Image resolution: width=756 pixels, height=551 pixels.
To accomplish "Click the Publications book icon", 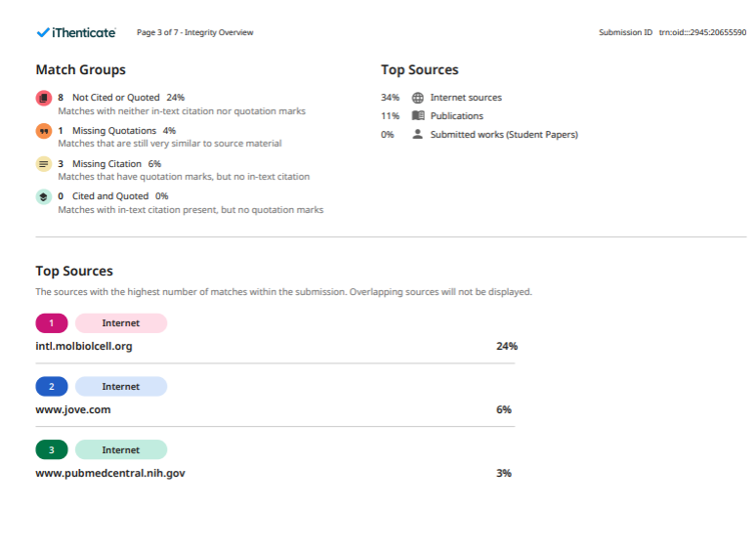I will [418, 115].
